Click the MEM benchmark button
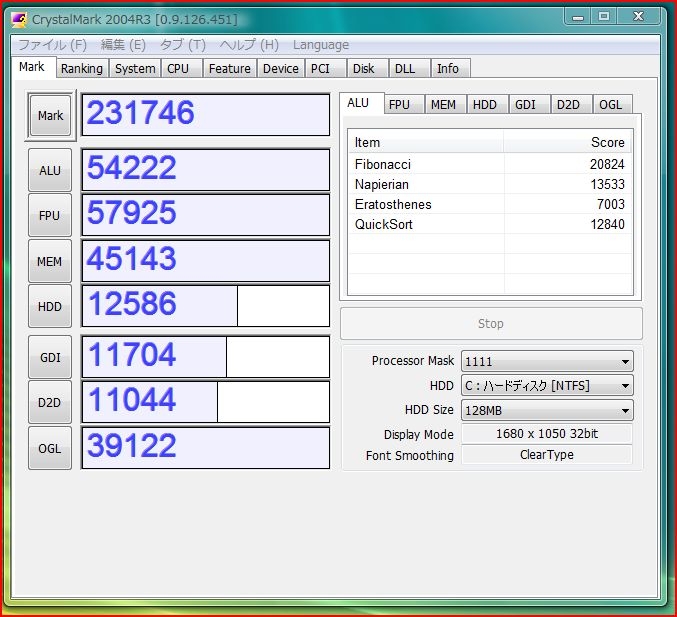This screenshot has height=617, width=677. click(x=50, y=262)
